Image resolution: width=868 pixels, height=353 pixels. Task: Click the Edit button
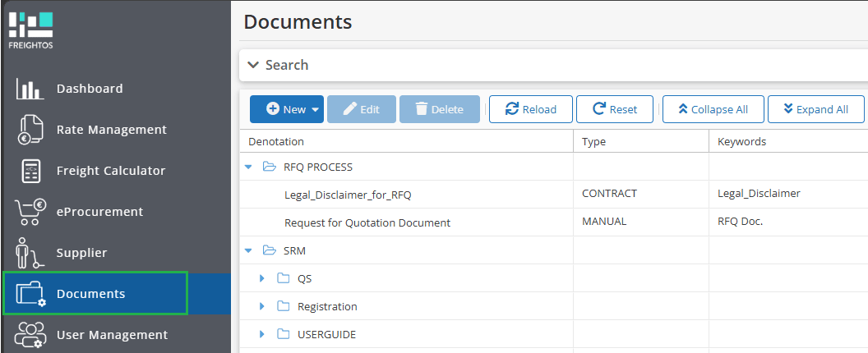(x=362, y=109)
